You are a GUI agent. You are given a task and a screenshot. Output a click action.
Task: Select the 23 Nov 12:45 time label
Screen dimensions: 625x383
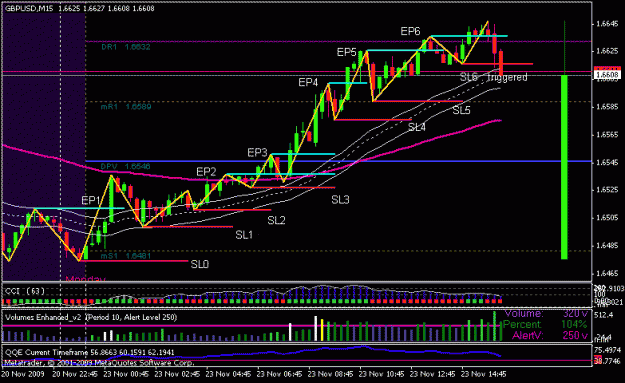tap(432, 374)
